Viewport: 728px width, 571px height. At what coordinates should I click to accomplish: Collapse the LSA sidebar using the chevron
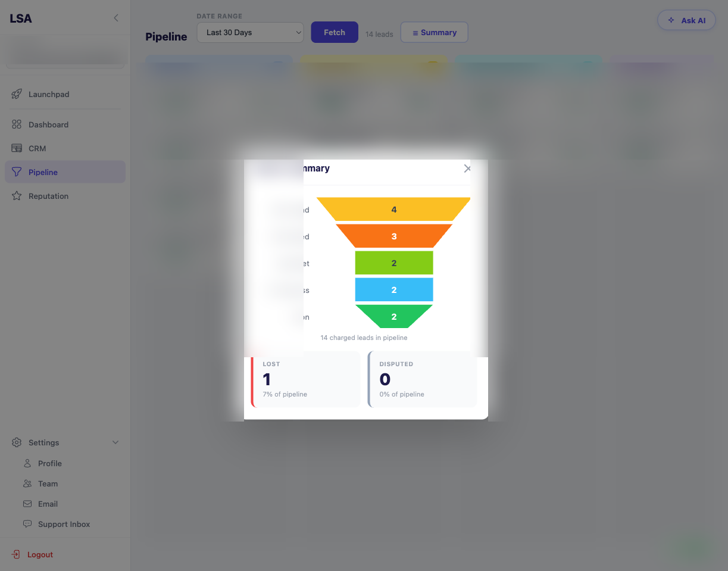(x=116, y=18)
